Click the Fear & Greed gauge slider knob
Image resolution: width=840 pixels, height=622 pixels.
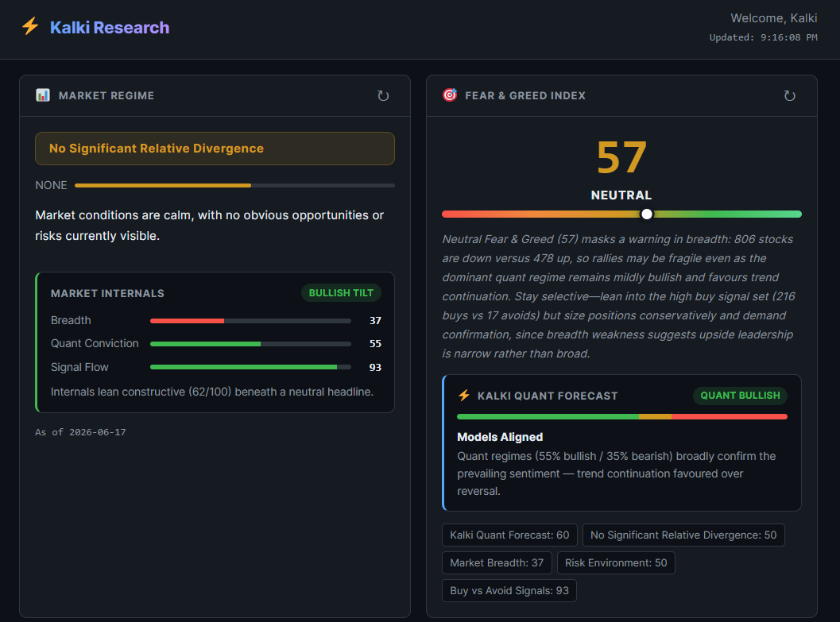647,214
